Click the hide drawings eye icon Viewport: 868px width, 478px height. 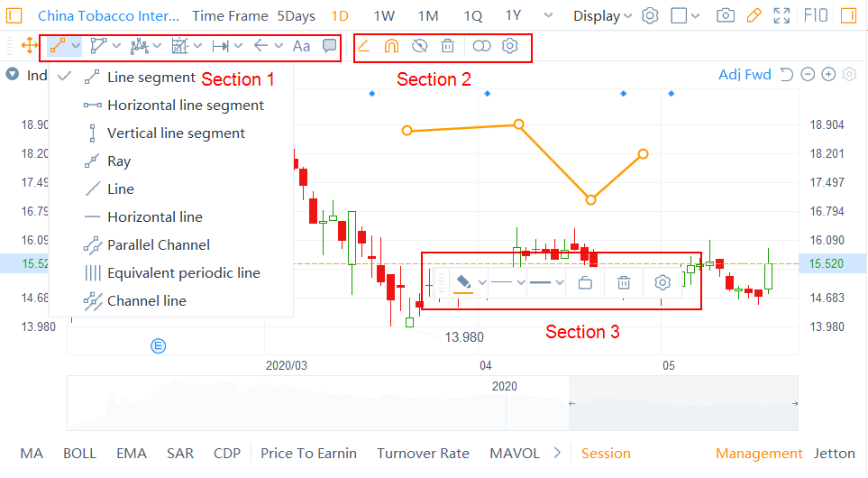(420, 46)
